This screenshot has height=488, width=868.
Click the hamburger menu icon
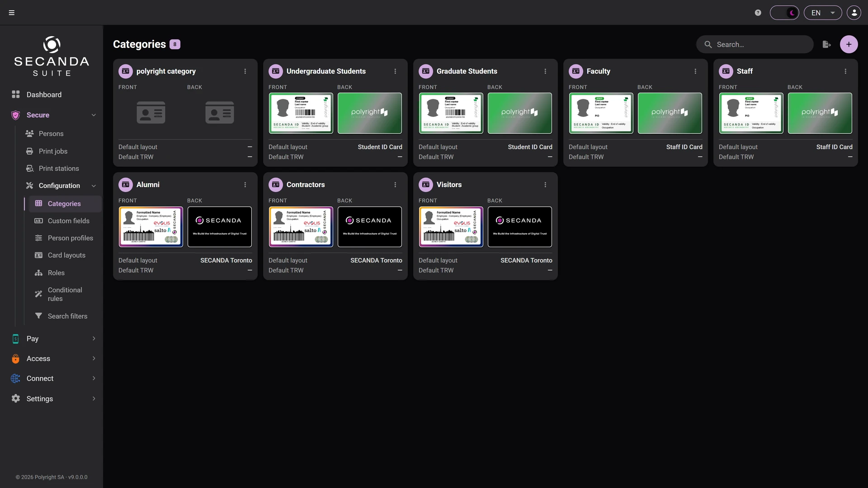12,13
